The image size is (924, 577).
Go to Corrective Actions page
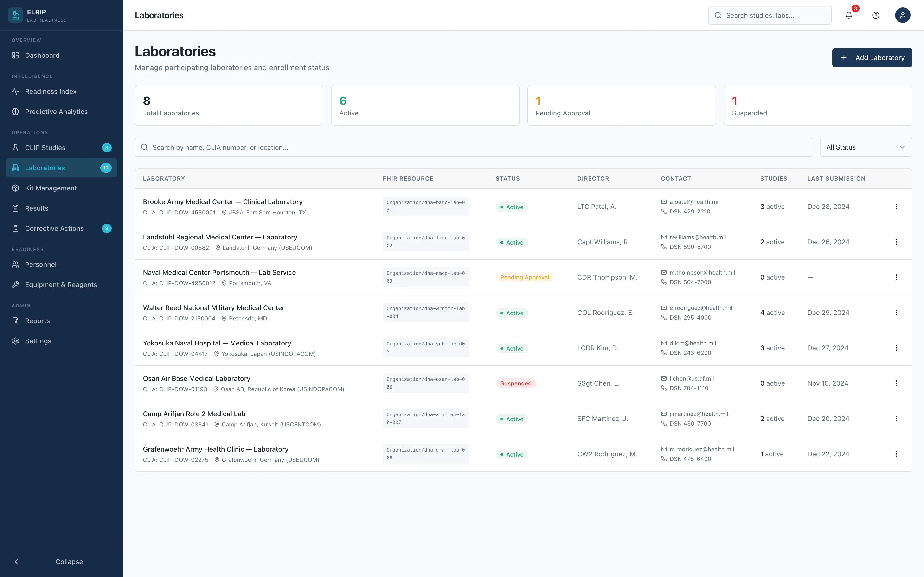(x=54, y=229)
